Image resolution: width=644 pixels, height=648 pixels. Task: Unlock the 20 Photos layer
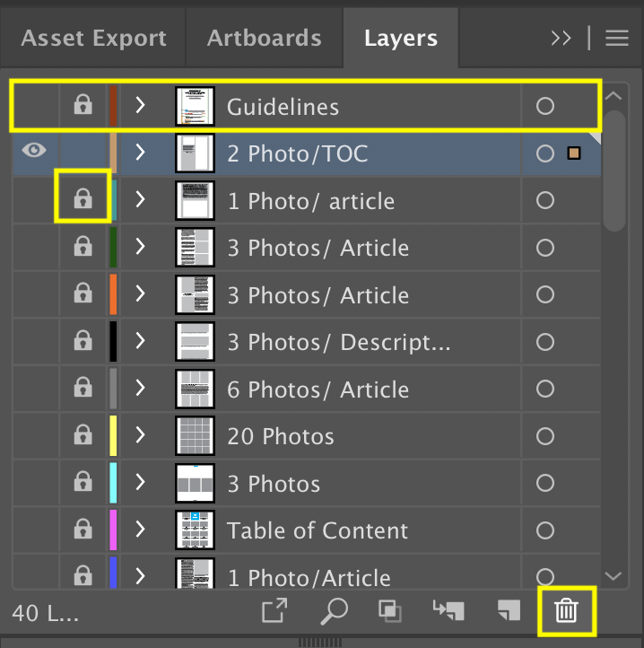click(83, 436)
